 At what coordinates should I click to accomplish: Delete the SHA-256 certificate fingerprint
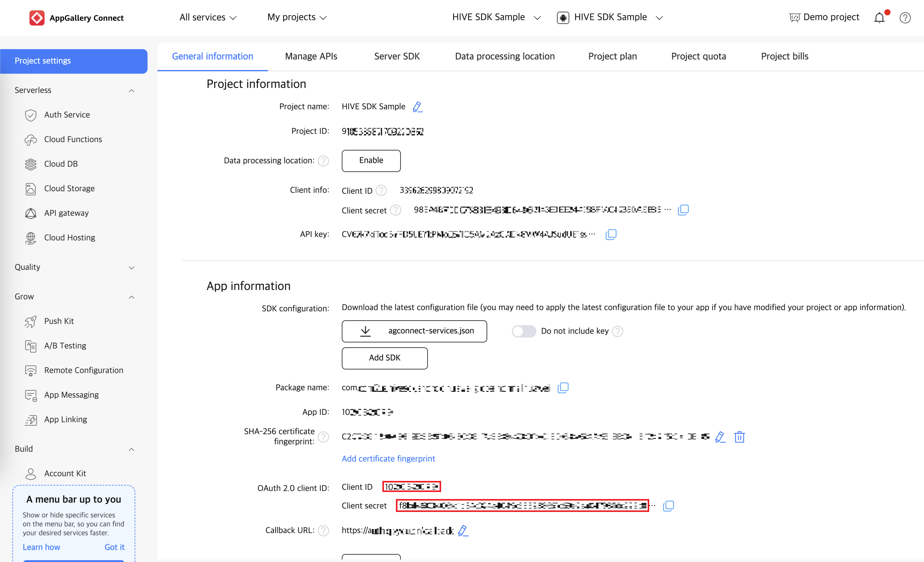(x=739, y=437)
